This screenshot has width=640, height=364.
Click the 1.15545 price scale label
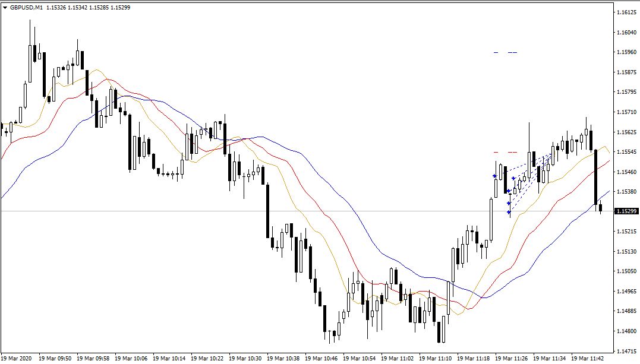pos(626,152)
